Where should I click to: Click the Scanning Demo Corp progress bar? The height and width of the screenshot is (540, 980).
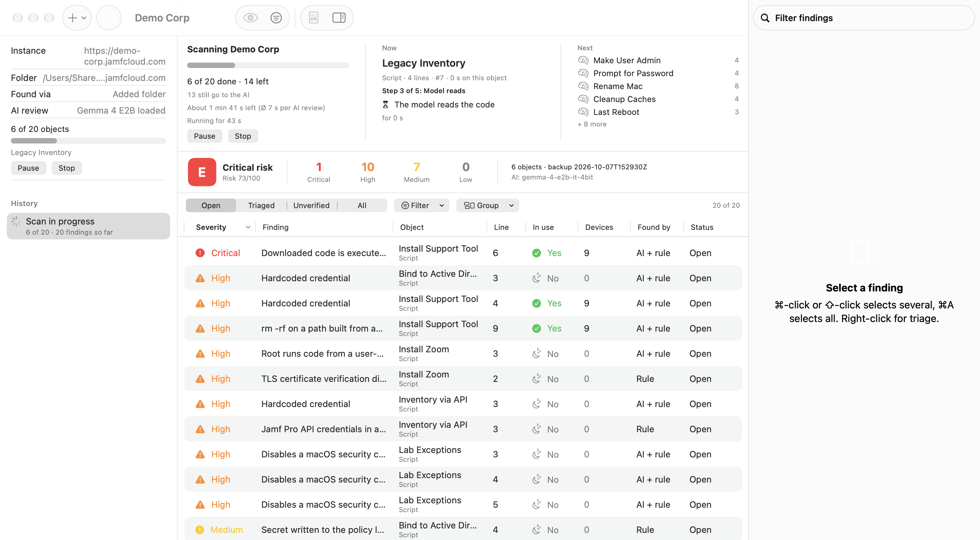pos(268,65)
